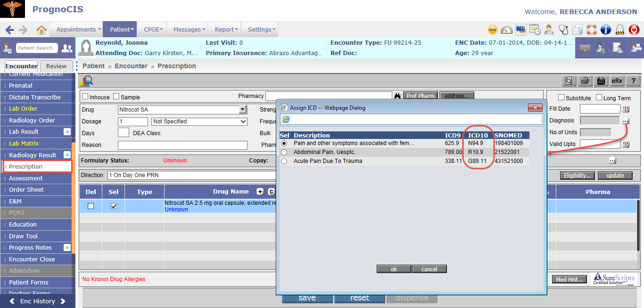The height and width of the screenshot is (308, 644).
Task: Expand the Report menu
Action: coord(224,29)
